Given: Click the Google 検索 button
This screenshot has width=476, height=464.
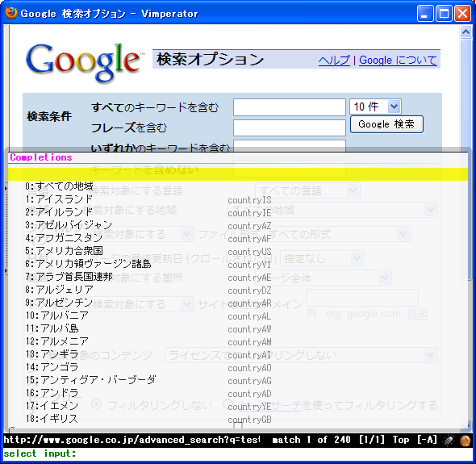Looking at the screenshot, I should coord(386,124).
